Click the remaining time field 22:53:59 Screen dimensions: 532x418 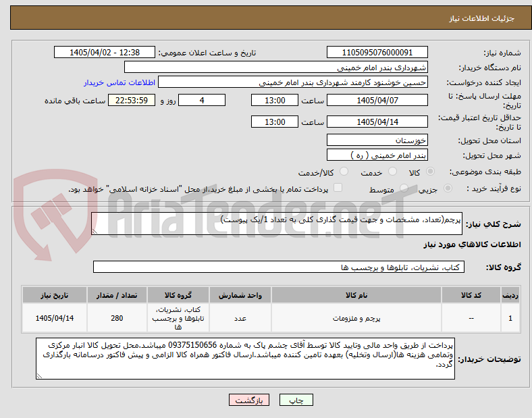click(132, 100)
